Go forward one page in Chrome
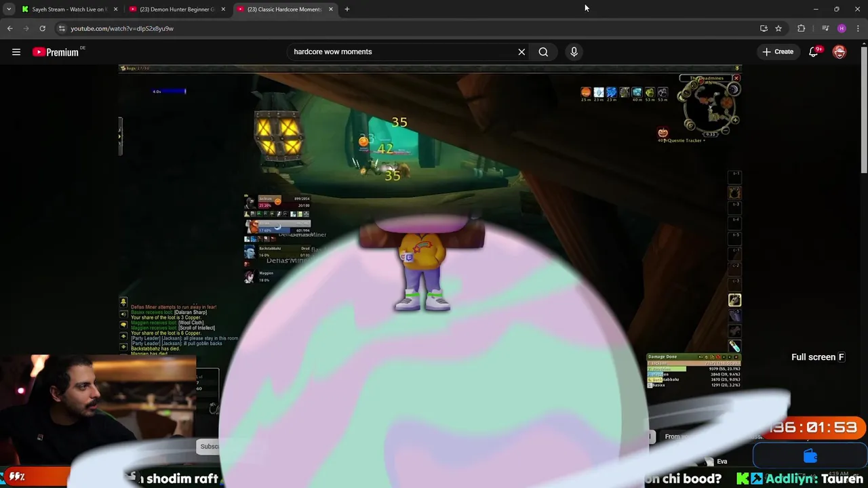The image size is (868, 488). click(x=26, y=28)
